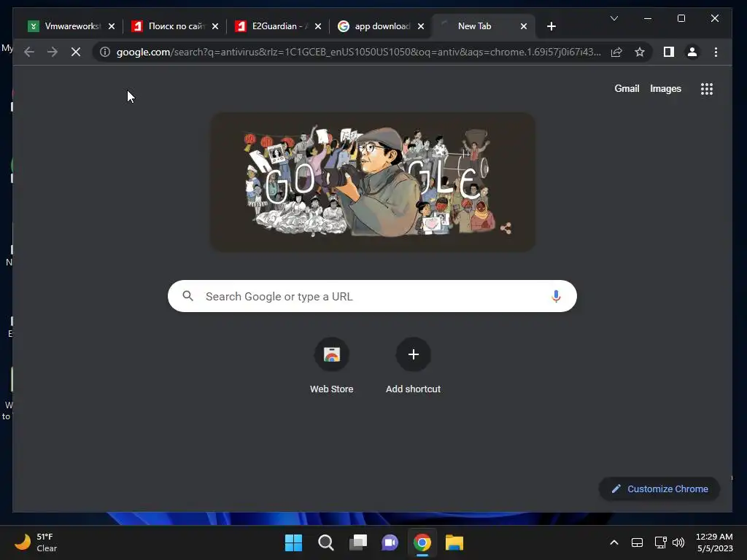Image resolution: width=747 pixels, height=560 pixels.
Task: Open the volume tray icon
Action: pyautogui.click(x=678, y=542)
